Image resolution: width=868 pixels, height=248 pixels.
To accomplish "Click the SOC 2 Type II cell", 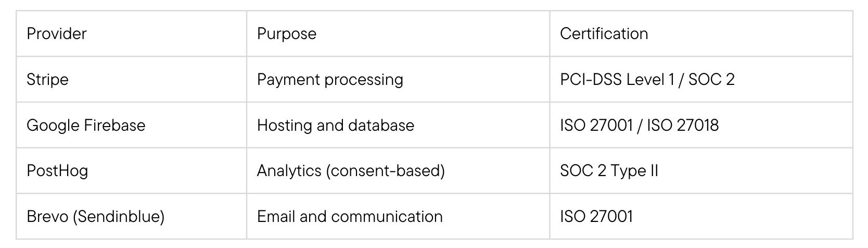I will (x=609, y=171).
